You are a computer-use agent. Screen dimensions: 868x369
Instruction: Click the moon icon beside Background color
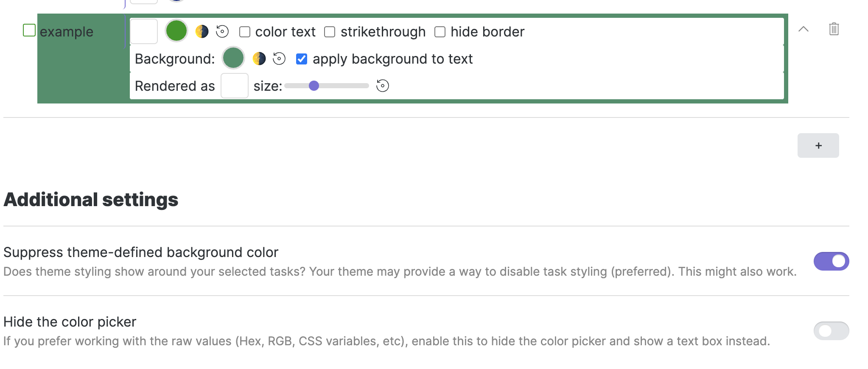pyautogui.click(x=258, y=59)
